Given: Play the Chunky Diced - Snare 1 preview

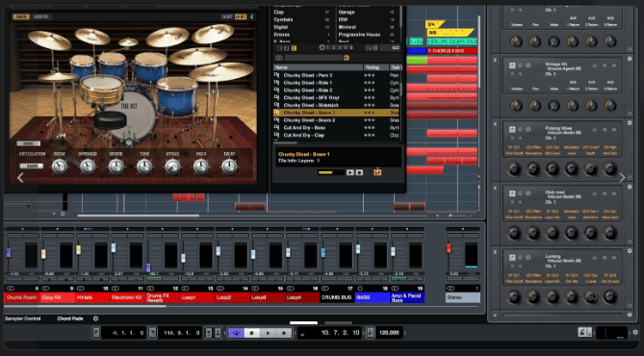Looking at the screenshot, I should click(350, 172).
